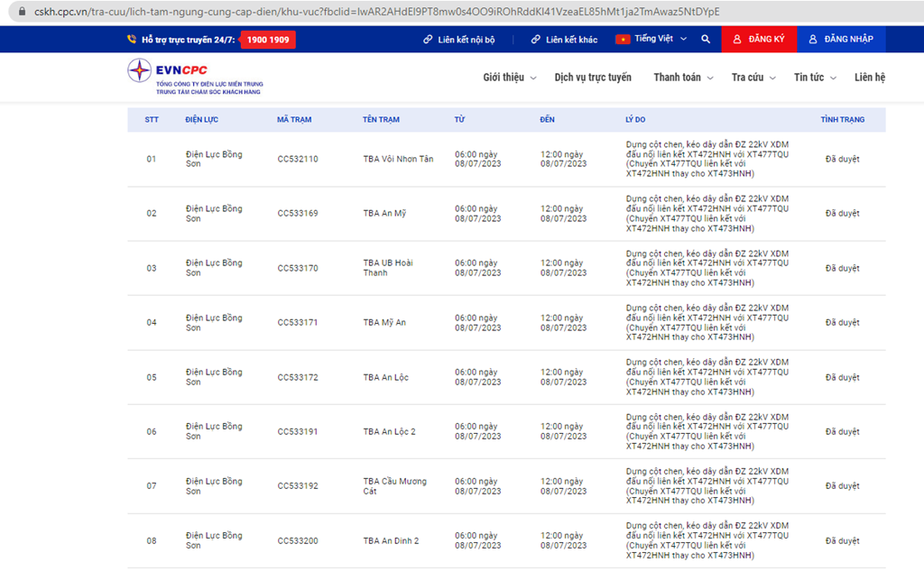Select station code CC533191
Viewport: 924px width, 572px height.
(x=298, y=432)
